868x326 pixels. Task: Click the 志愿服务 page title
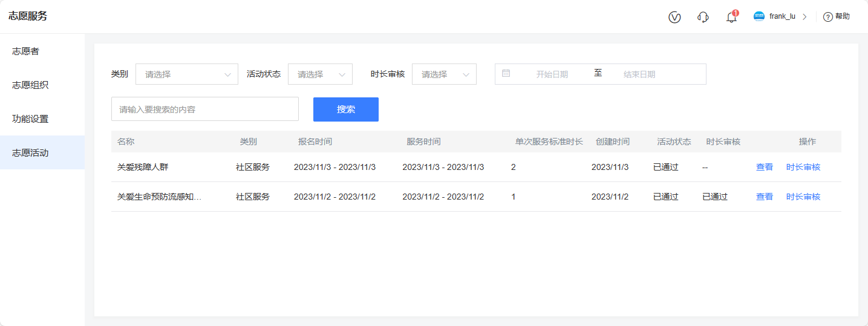pyautogui.click(x=28, y=16)
